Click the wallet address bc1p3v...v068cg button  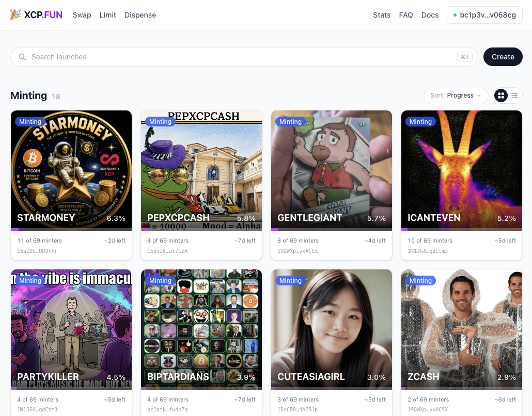coord(484,15)
